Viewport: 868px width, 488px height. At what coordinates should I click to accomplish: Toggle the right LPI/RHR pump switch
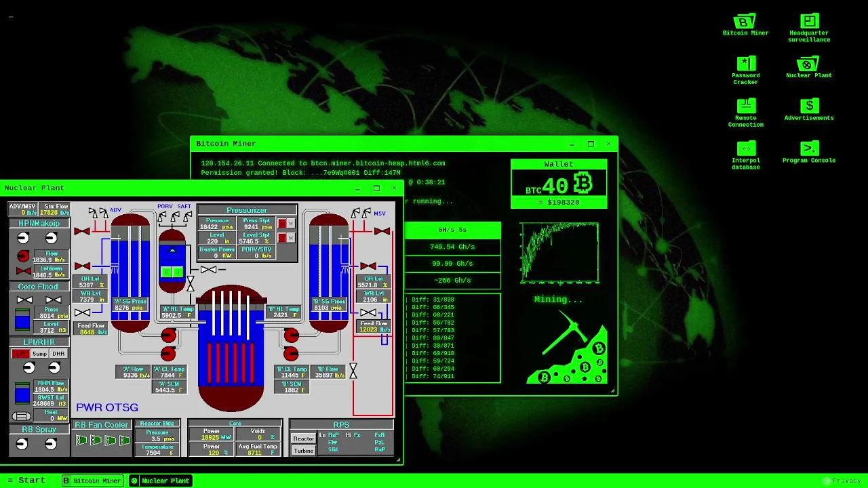(54, 367)
